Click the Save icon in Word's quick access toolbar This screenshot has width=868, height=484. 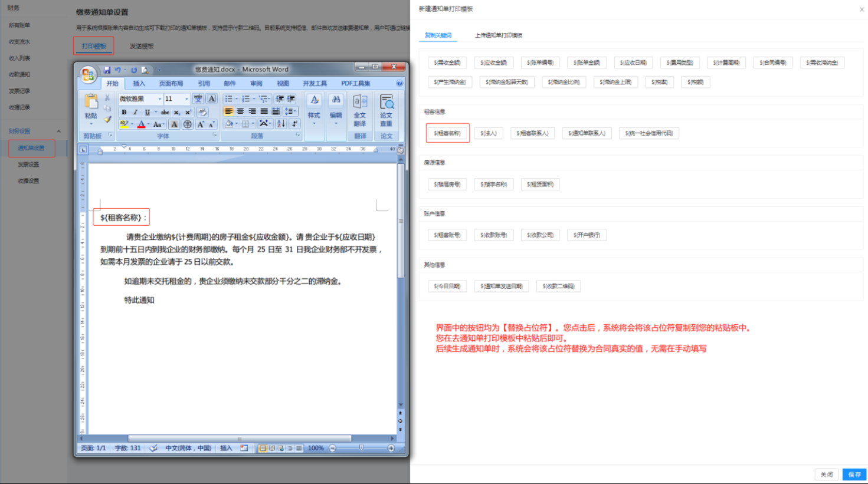[107, 70]
